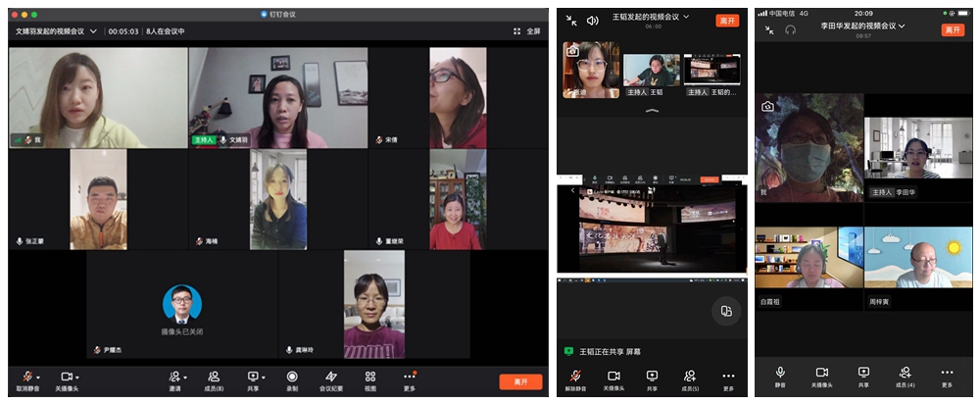Click 离开 button in right phone header
980x404 pixels.
click(953, 29)
